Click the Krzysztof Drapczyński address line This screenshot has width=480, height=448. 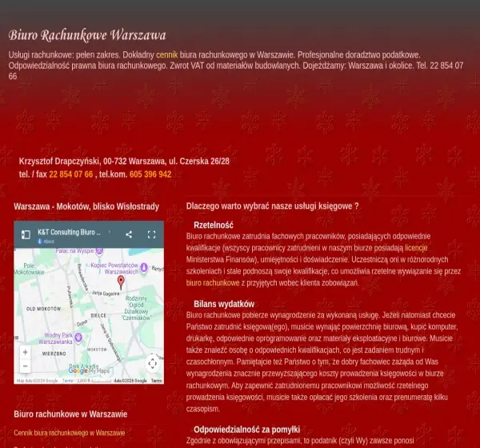(x=124, y=161)
